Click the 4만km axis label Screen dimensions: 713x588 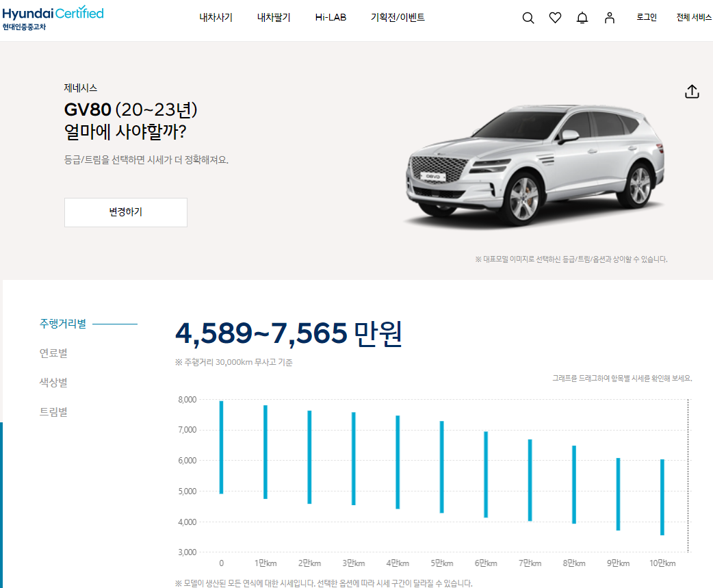point(398,563)
